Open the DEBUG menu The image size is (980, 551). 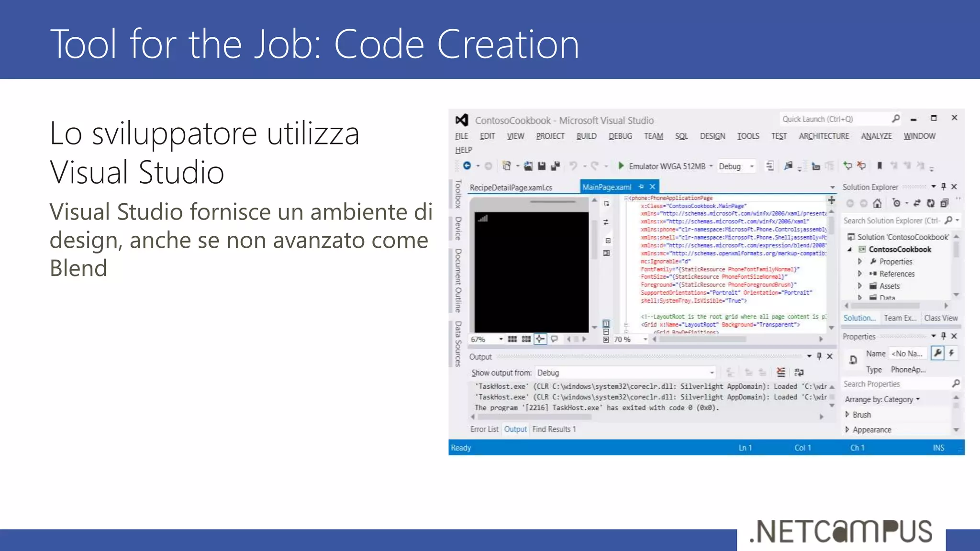620,136
